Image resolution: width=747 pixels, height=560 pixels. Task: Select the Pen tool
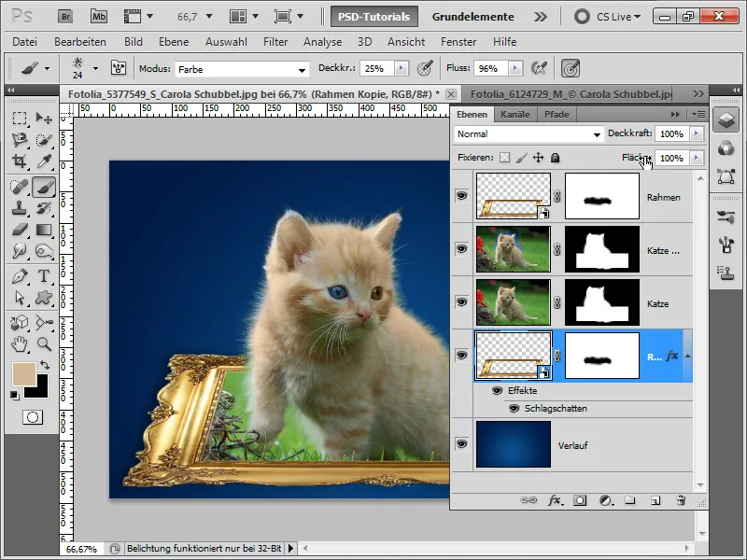pyautogui.click(x=20, y=276)
